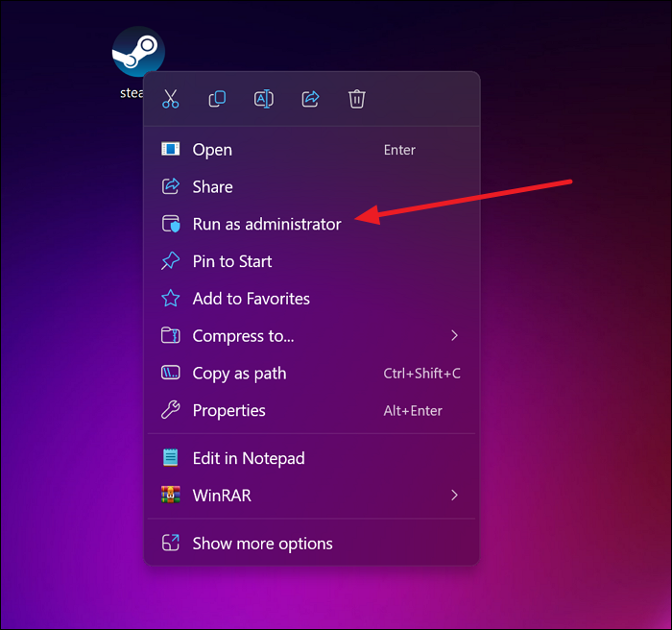Click the Rename icon in context menu
The width and height of the screenshot is (672, 630).
(x=264, y=99)
